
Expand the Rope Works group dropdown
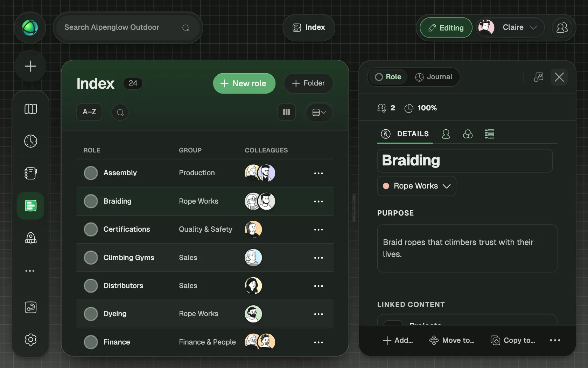(x=416, y=186)
